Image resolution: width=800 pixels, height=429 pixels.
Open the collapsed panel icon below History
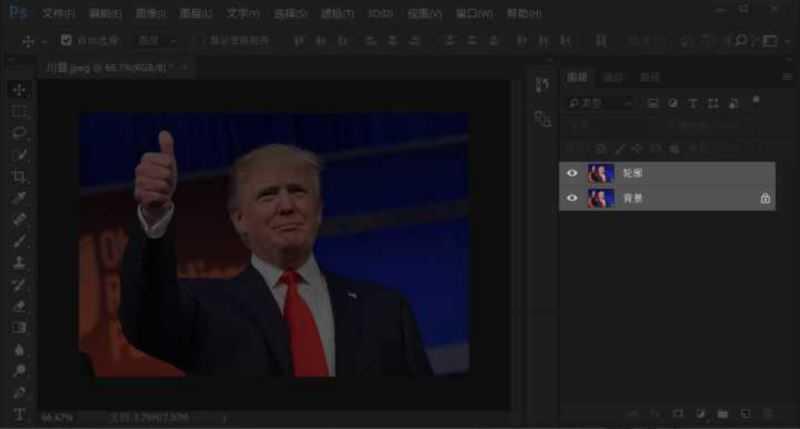tap(542, 118)
